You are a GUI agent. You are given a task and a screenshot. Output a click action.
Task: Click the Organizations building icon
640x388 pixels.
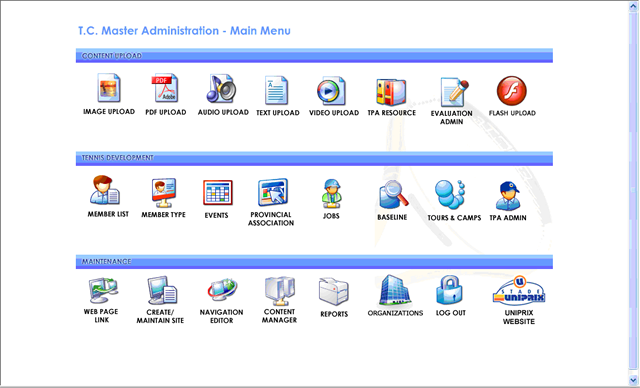(394, 290)
